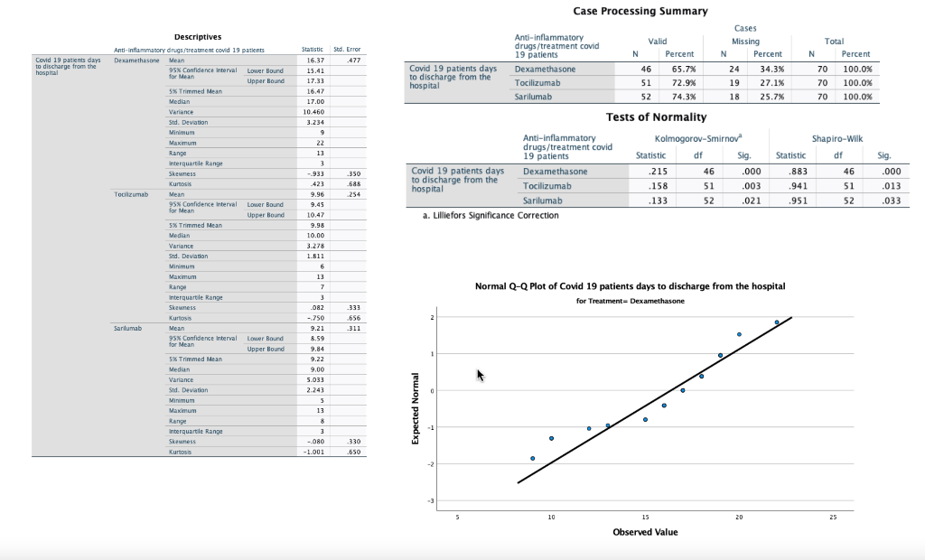Click the Observed Value axis label

(x=645, y=532)
